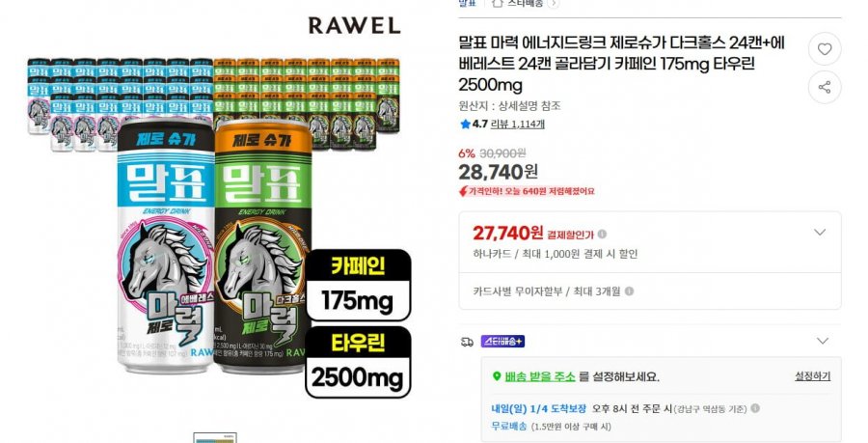
Task: Open the 리뷰 1,114개 reviews link
Action: pos(518,125)
